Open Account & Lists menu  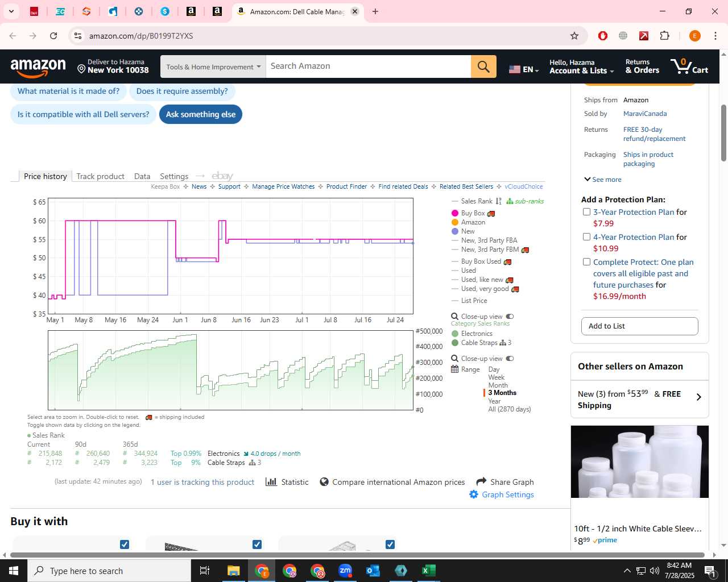[581, 66]
